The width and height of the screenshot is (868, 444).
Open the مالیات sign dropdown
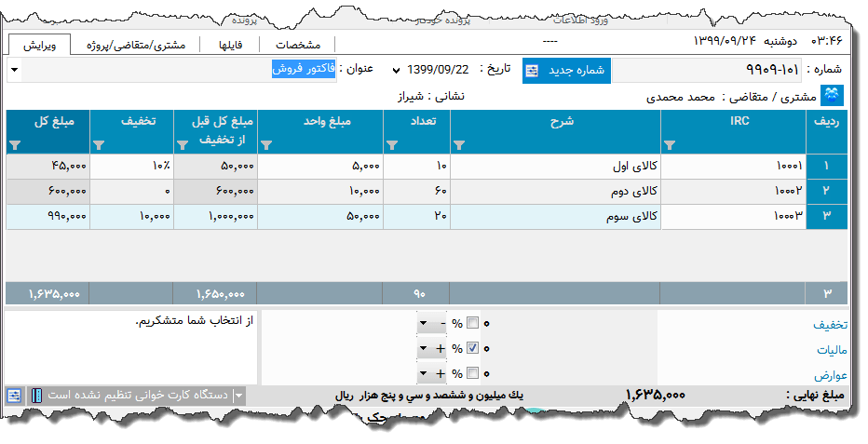424,348
